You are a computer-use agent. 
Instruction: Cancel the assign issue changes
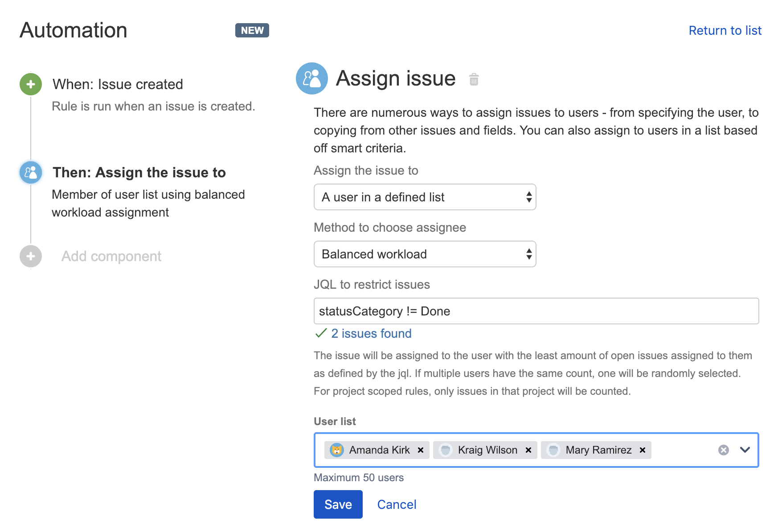[x=397, y=504]
